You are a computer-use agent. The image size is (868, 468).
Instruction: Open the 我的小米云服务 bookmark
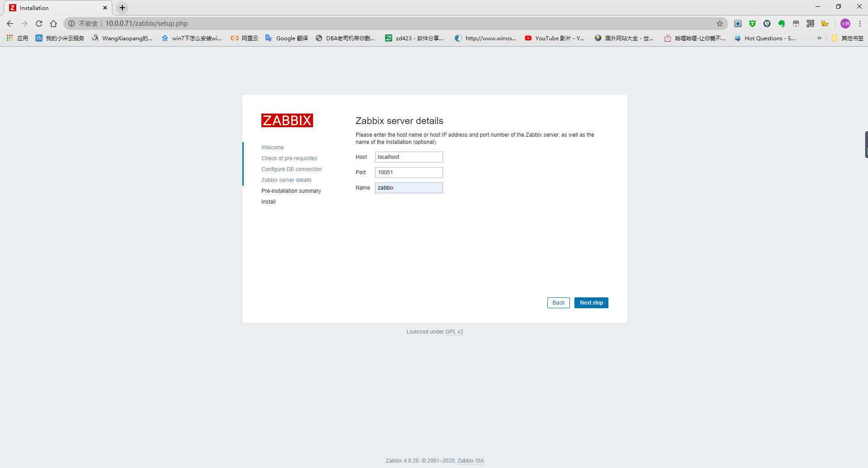pos(60,38)
